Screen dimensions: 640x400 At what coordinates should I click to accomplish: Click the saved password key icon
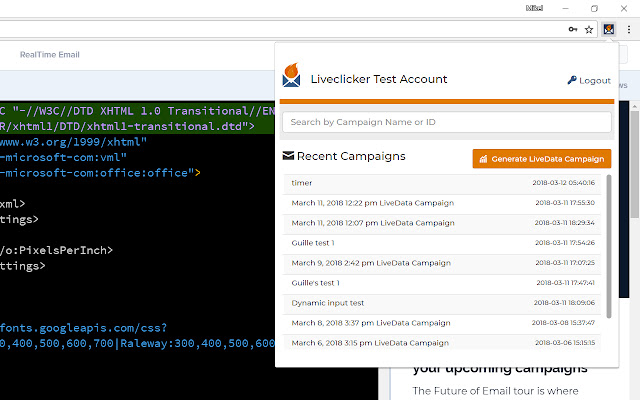click(x=572, y=30)
